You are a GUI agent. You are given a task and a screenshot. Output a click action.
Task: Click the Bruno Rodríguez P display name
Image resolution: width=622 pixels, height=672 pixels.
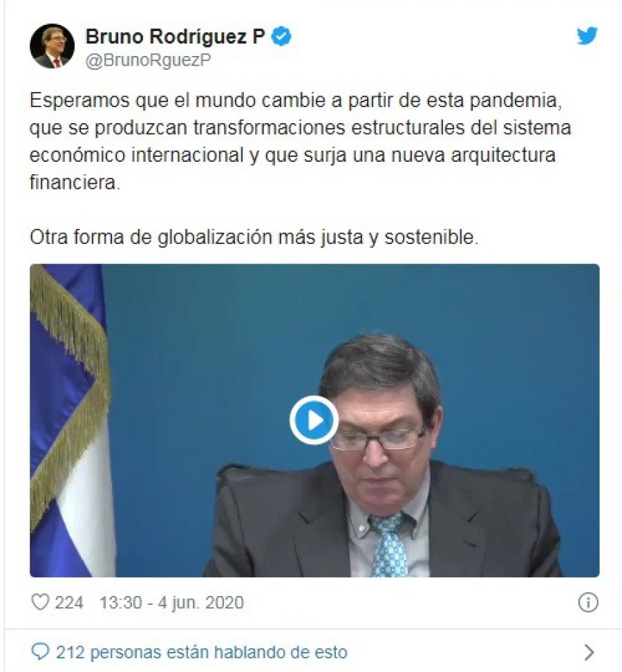click(176, 37)
